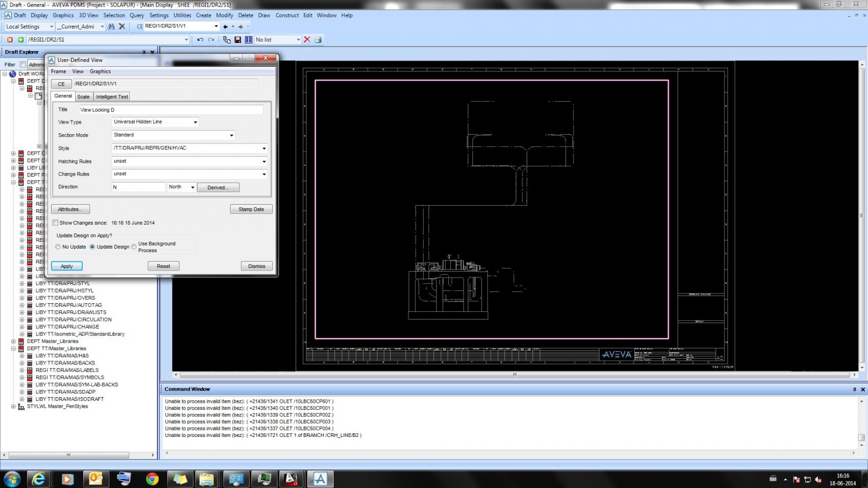Select LIBY TT/DRA/PRJ/AUTOTAG in the tree

pos(68,305)
